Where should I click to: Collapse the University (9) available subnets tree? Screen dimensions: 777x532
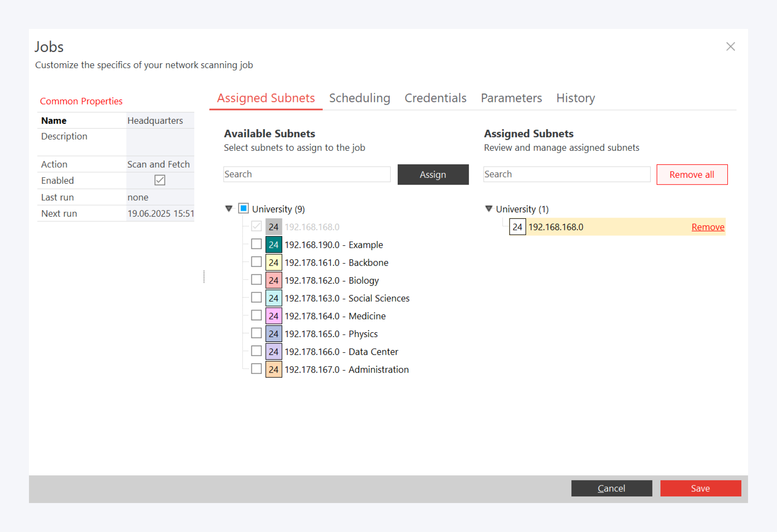coord(229,209)
